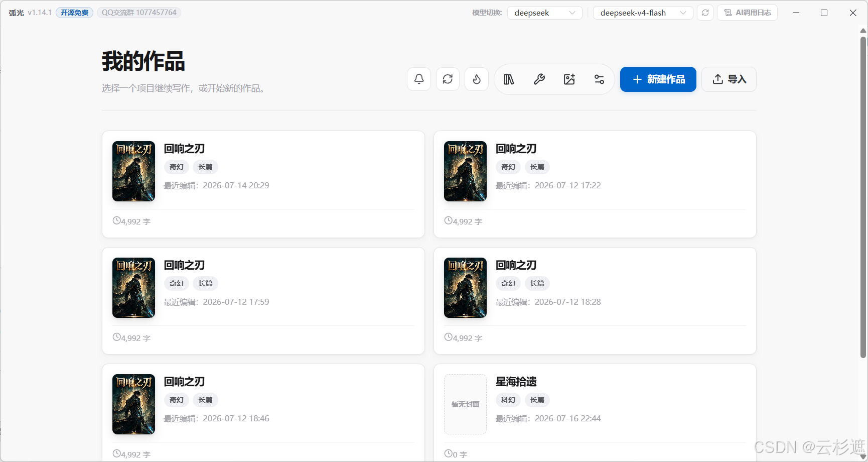Click 回响之刃 title above 2026-07-14 20:29
The height and width of the screenshot is (462, 868).
(185, 149)
